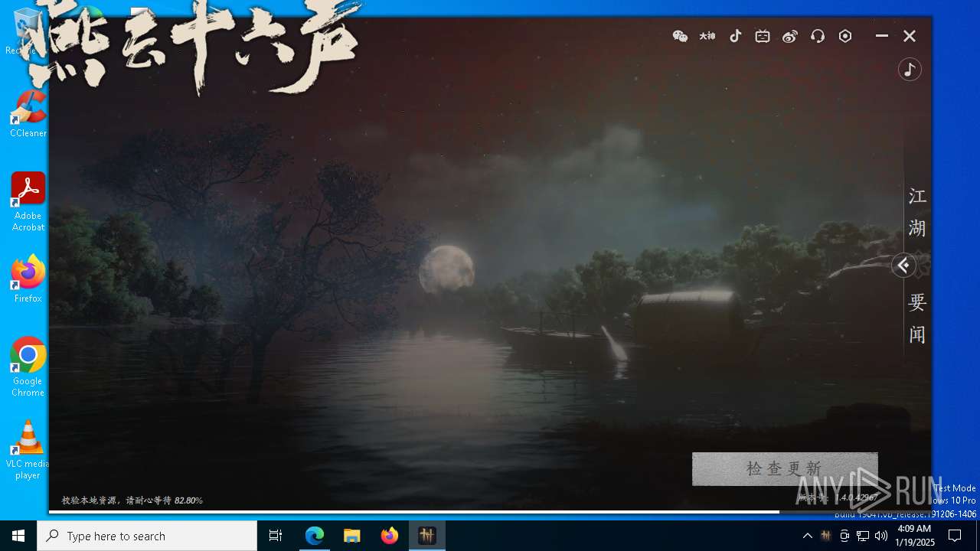
Task: Open launcher settings hexagon icon
Action: pos(845,36)
